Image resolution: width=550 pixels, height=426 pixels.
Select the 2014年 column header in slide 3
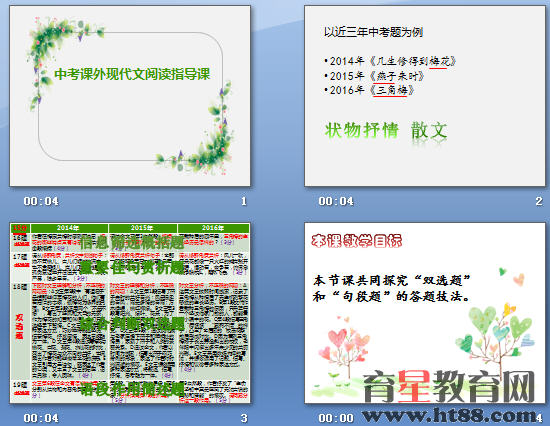69,228
